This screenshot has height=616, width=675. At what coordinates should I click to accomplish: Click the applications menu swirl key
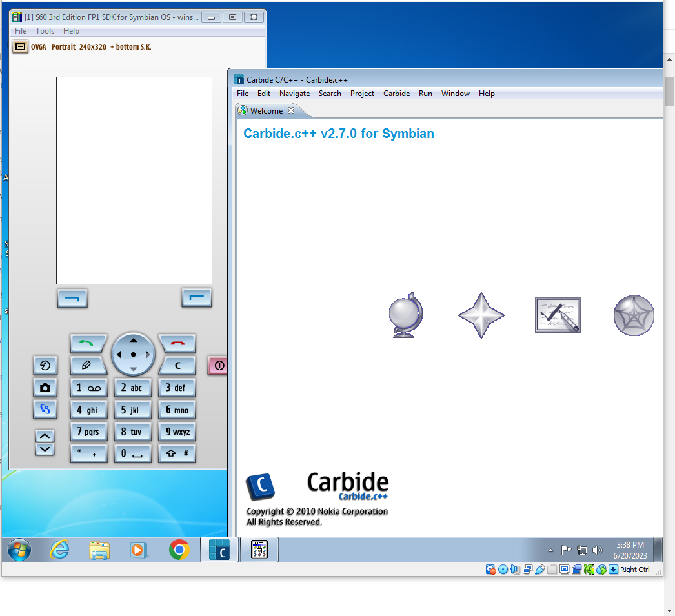pos(45,366)
